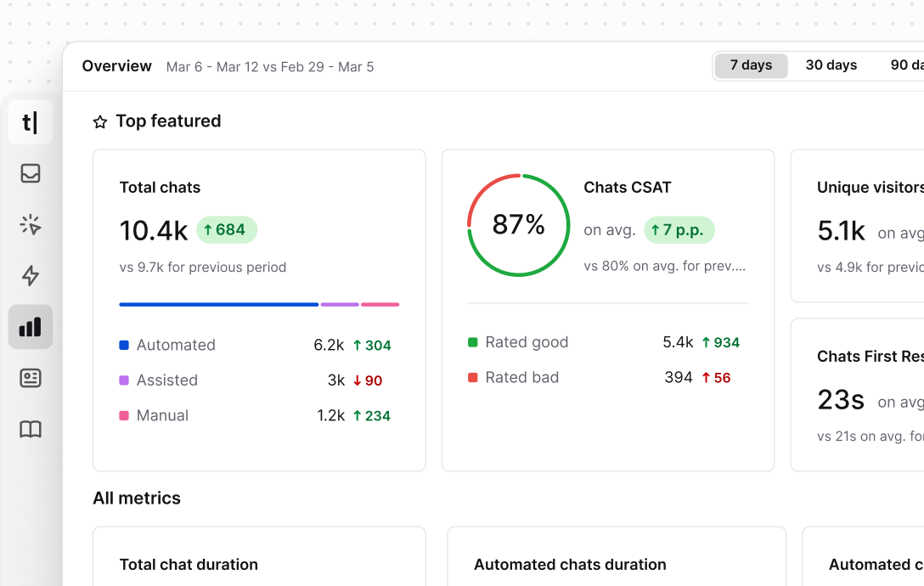The image size is (924, 586).
Task: Click the active Analytics bar-chart icon
Action: point(30,326)
